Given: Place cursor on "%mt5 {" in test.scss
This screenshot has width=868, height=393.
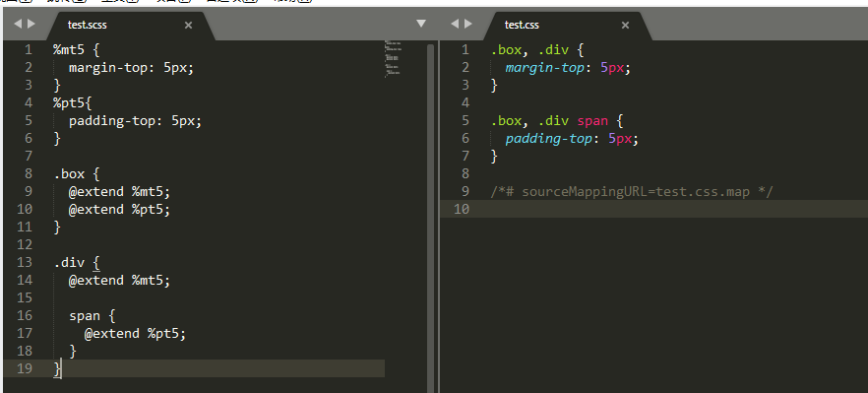Looking at the screenshot, I should coord(77,50).
